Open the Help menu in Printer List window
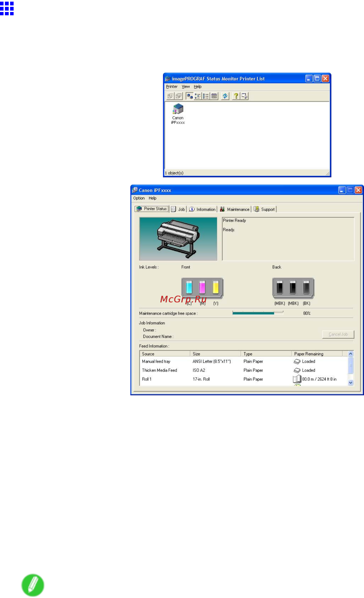The height and width of the screenshot is (598, 364). coord(197,87)
